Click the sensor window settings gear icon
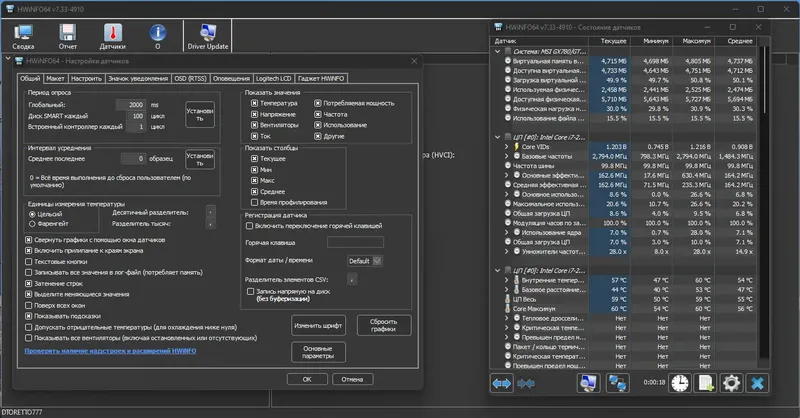Screen dimensions: 800x418 [x=731, y=383]
